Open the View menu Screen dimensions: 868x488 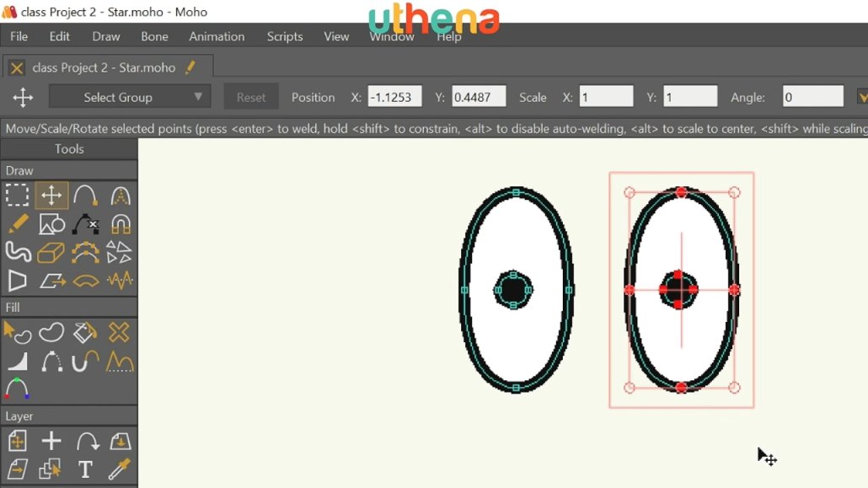[336, 36]
